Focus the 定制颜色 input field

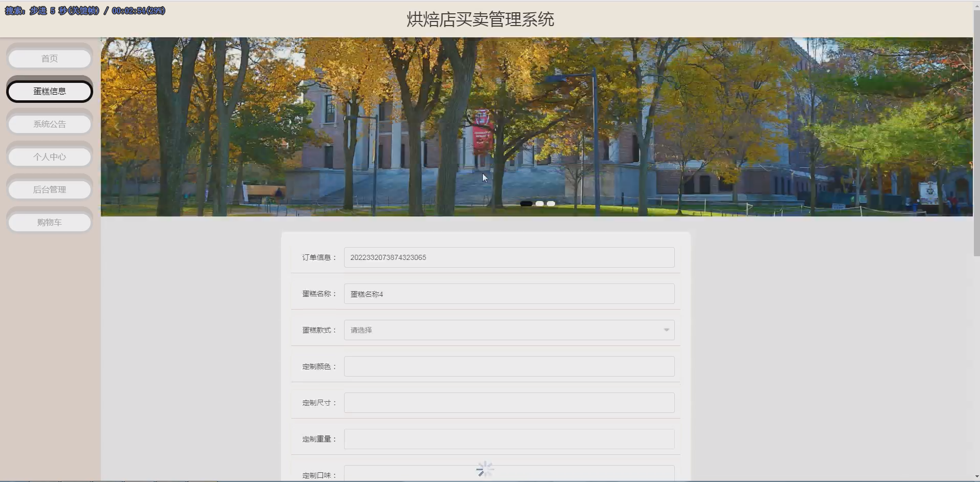click(x=509, y=366)
